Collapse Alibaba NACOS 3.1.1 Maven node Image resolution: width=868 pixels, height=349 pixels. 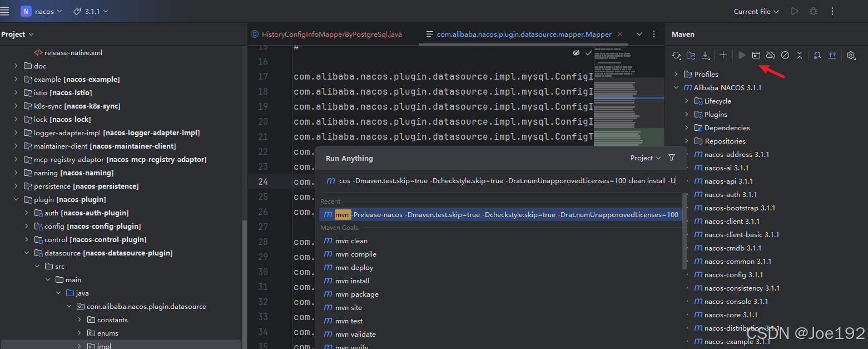[x=676, y=87]
